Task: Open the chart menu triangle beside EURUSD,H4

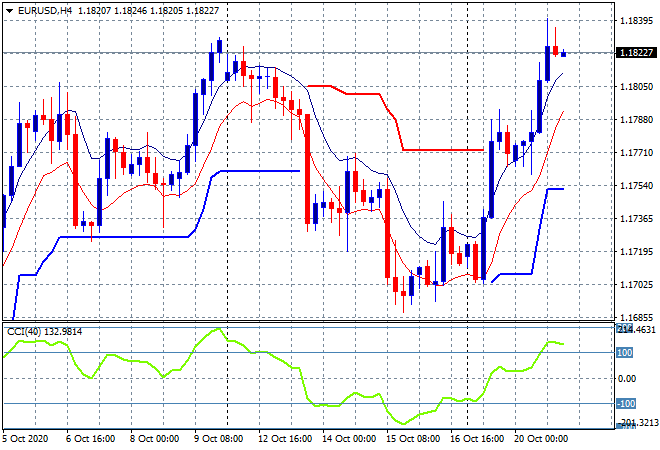Action: tap(9, 11)
